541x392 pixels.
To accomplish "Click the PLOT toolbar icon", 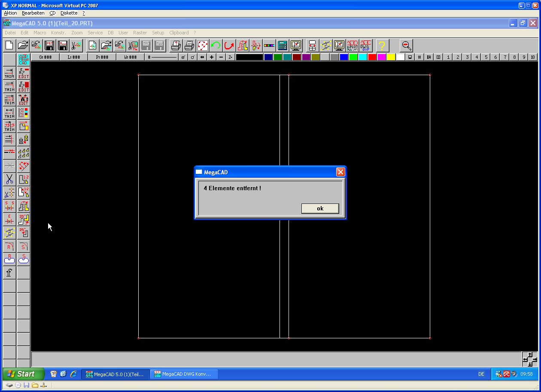I will 352,45.
